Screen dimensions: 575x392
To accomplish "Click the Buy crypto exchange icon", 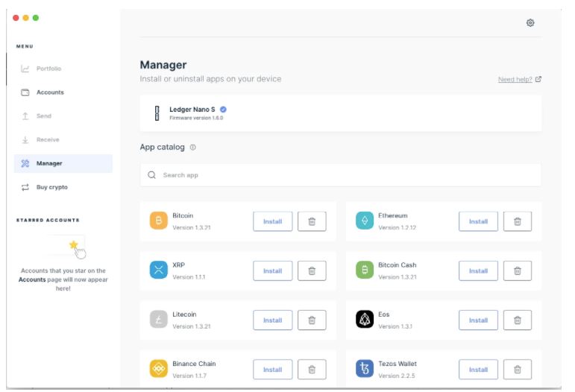I will coord(25,187).
